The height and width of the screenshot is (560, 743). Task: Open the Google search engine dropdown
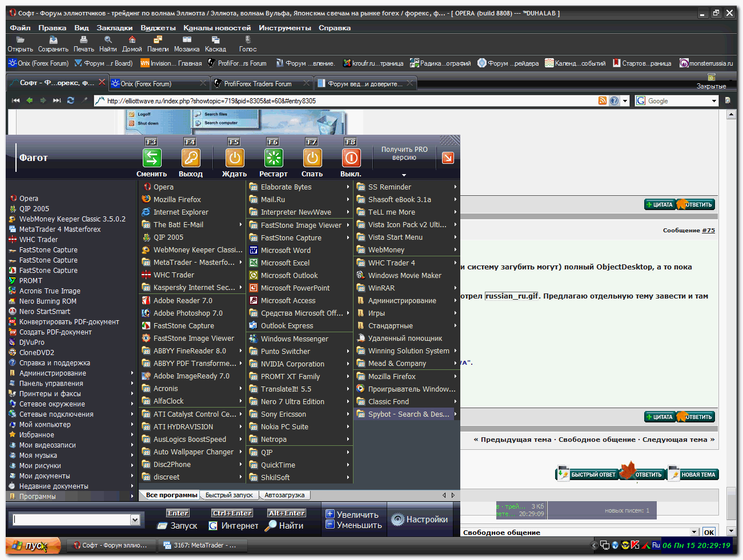(714, 101)
